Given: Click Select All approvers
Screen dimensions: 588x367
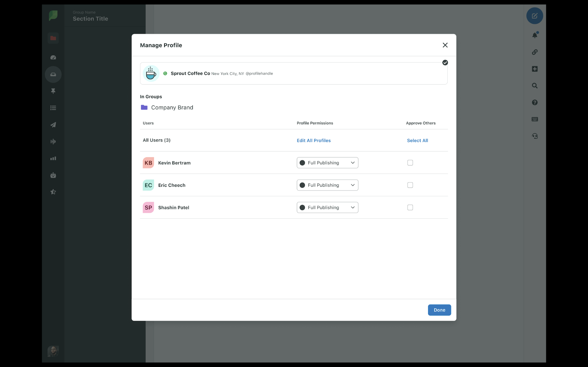Looking at the screenshot, I should [x=417, y=140].
